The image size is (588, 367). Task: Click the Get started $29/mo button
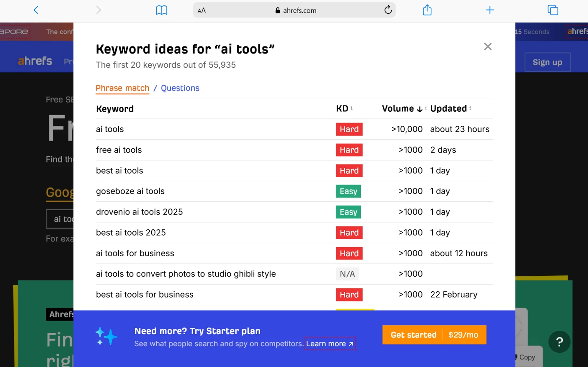coord(434,335)
